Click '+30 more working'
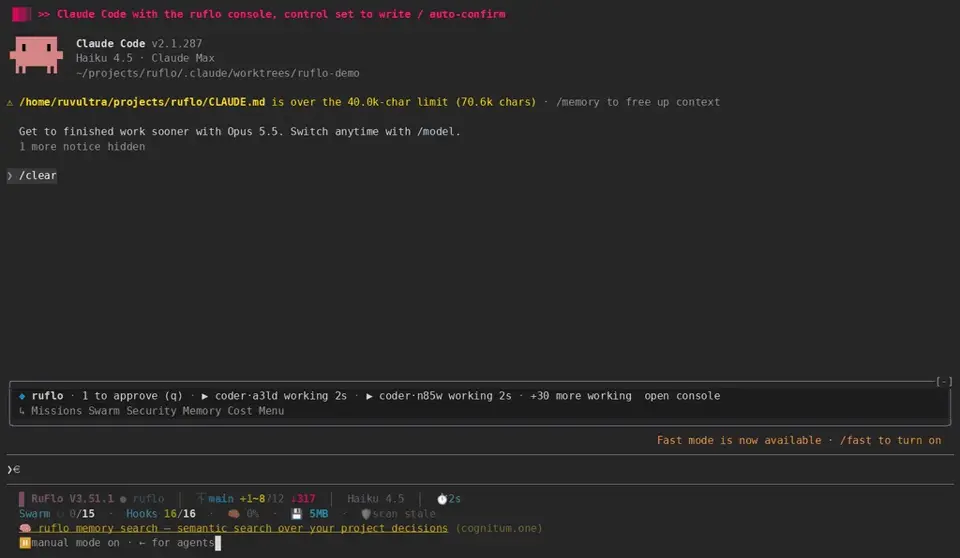960x558 pixels. pos(580,396)
